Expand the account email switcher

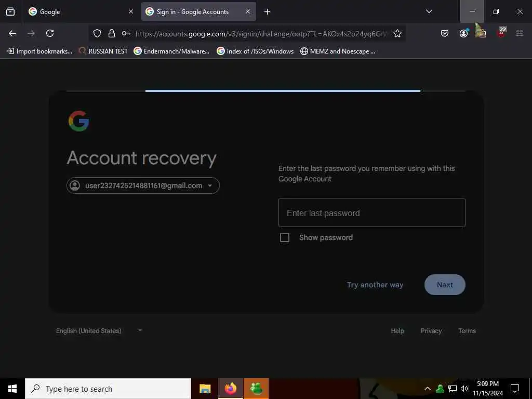[x=143, y=185]
